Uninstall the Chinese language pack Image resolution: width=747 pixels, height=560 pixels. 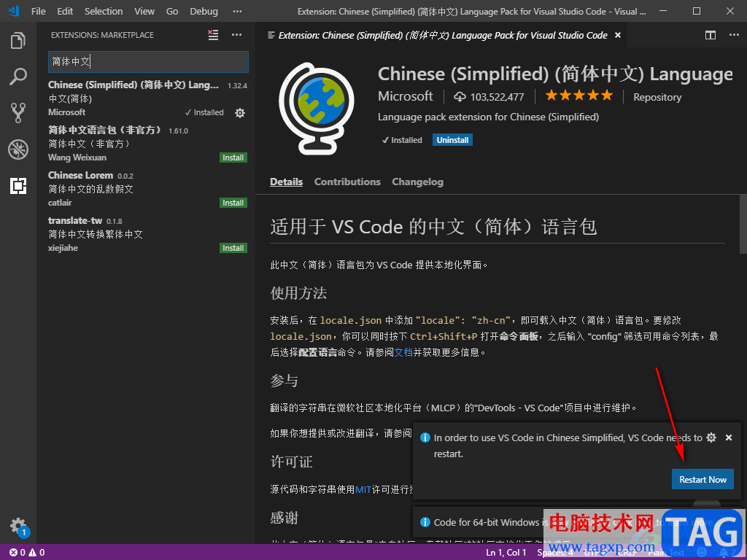(452, 140)
